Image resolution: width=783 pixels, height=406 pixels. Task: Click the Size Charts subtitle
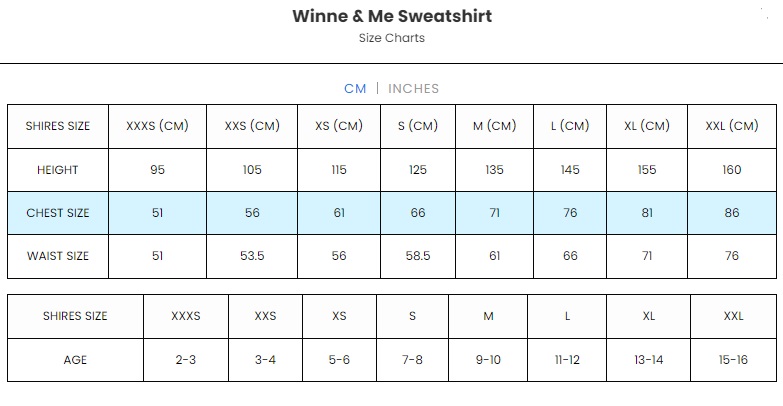tap(391, 38)
